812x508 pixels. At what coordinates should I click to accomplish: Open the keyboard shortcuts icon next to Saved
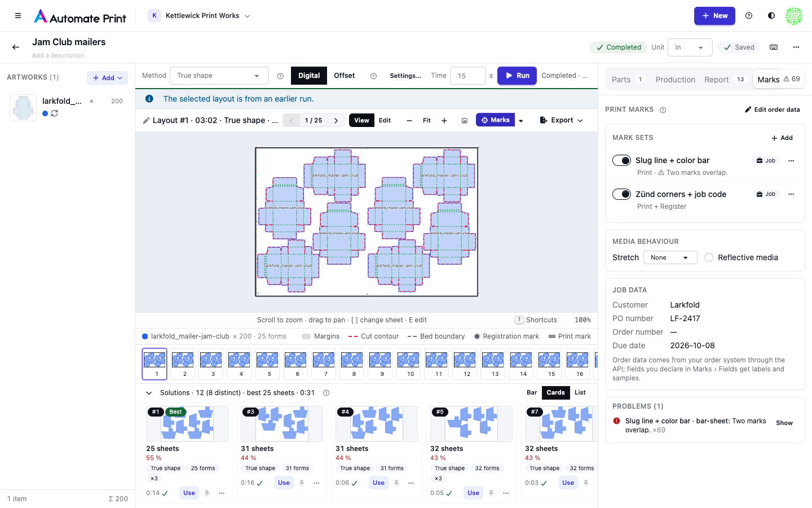(x=774, y=47)
